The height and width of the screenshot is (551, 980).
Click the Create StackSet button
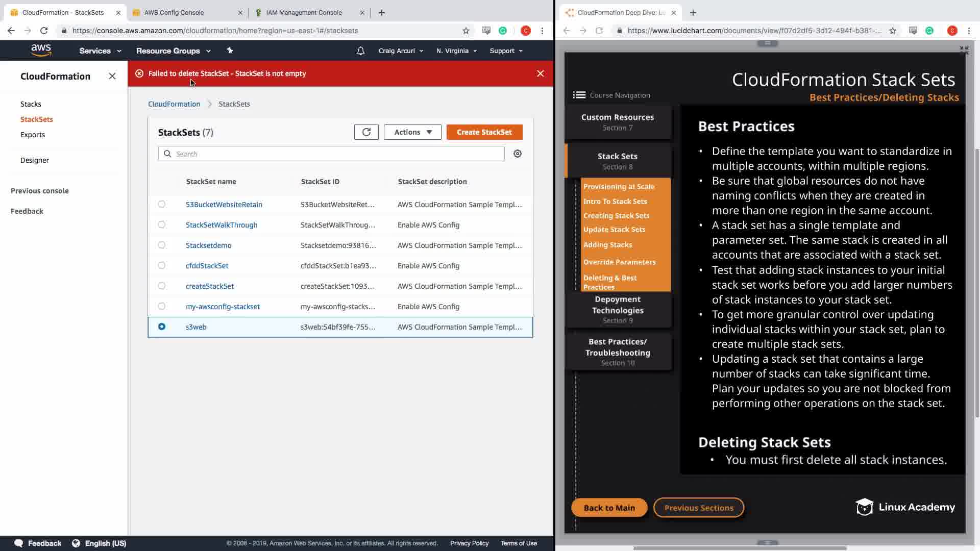click(484, 132)
